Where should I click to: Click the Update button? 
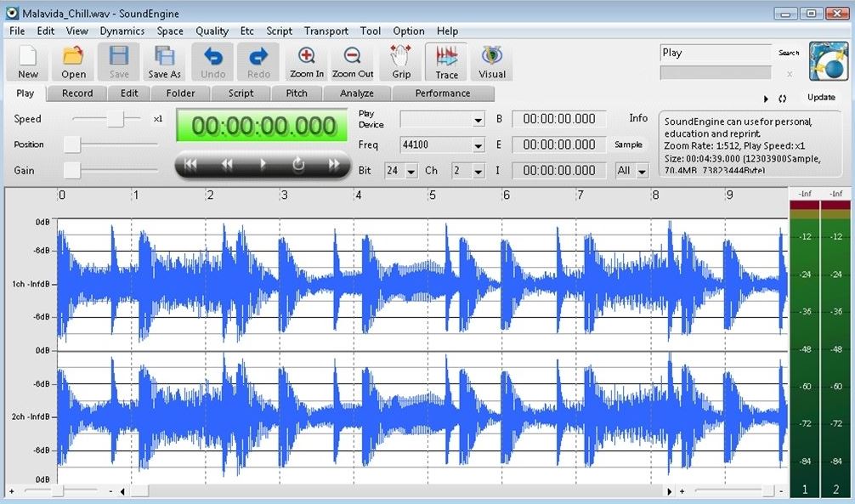(821, 97)
